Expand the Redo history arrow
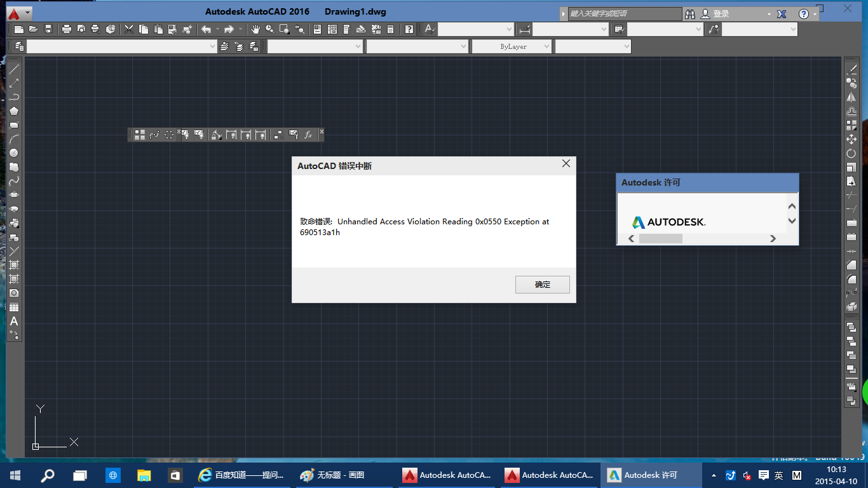 [x=240, y=29]
